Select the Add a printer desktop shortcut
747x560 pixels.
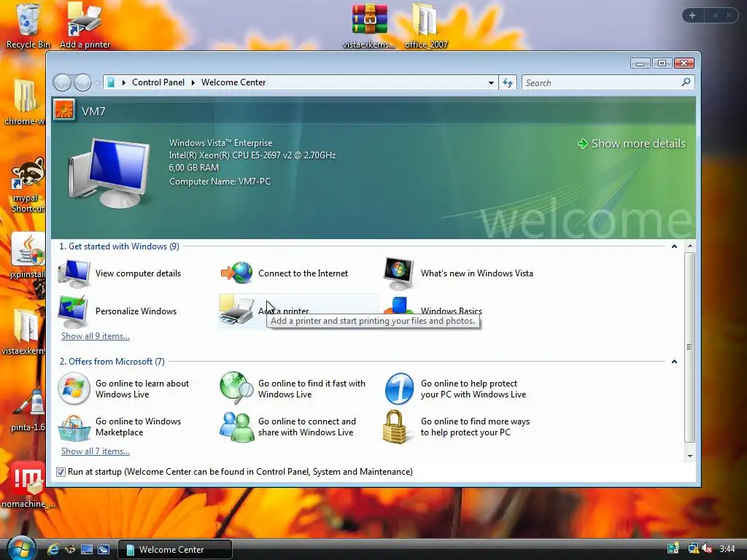85,26
